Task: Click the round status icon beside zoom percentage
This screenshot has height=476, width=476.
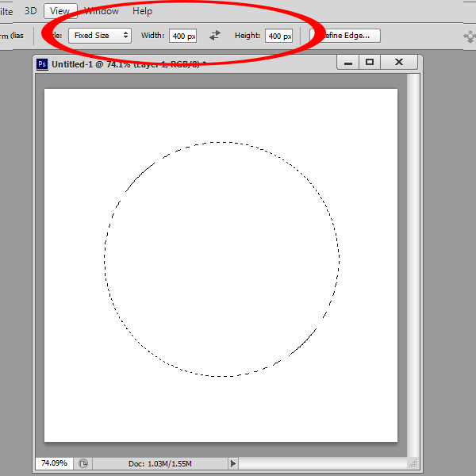Action: [83, 463]
